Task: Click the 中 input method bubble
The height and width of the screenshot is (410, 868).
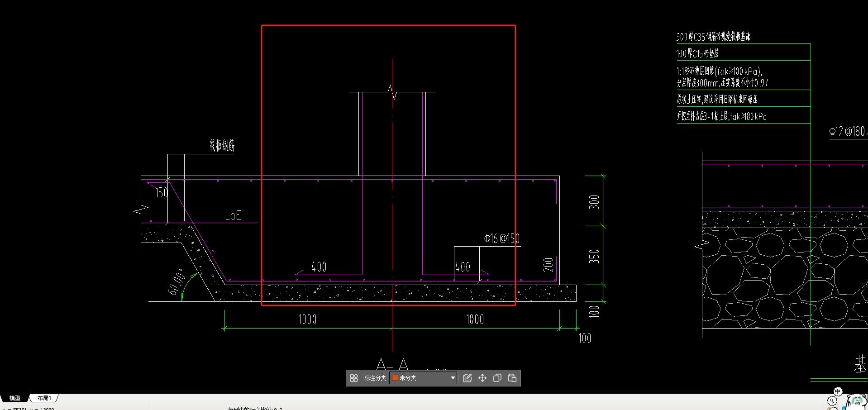Action: tap(838, 391)
